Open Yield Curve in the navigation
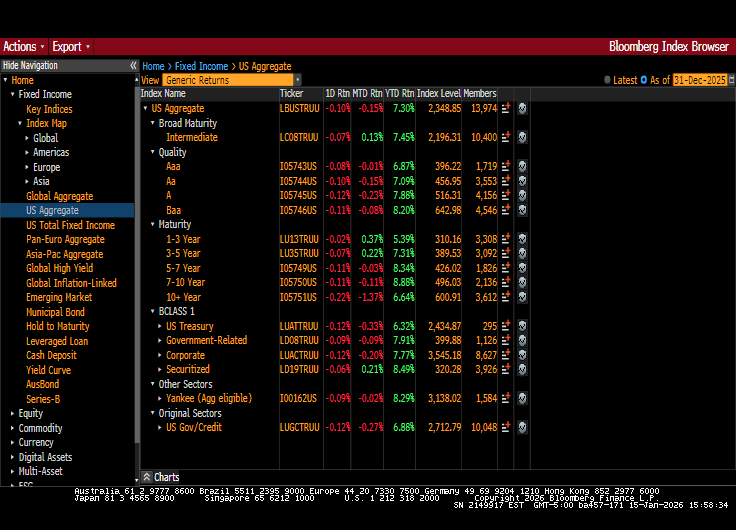Viewport: 736px width, 530px height. (48, 370)
